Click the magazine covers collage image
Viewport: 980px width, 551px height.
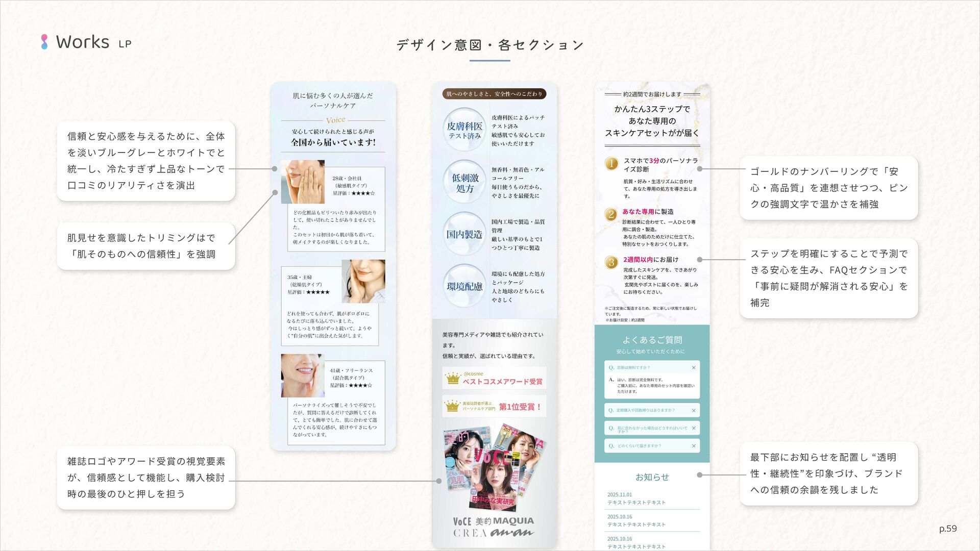[494, 467]
